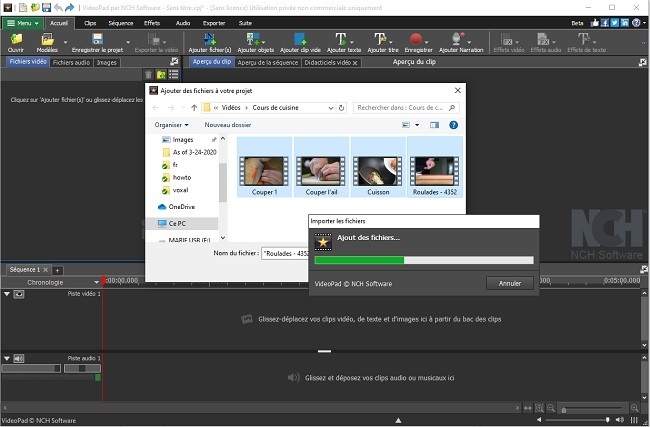Click the save icon in title bar

[46, 7]
